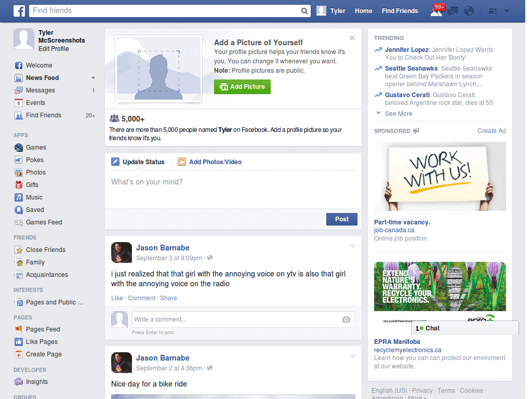Click Work With Us ad image
Viewport: 532px width, 399px height.
(440, 177)
